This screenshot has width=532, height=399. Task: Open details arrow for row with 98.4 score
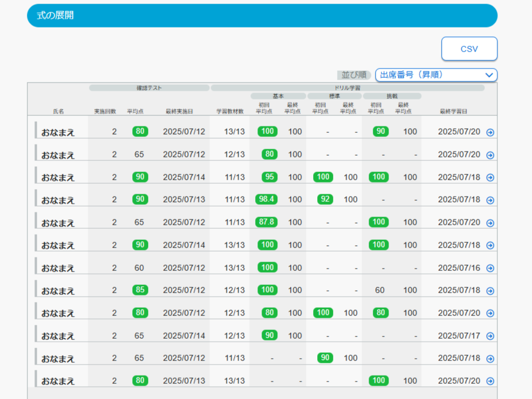point(490,200)
